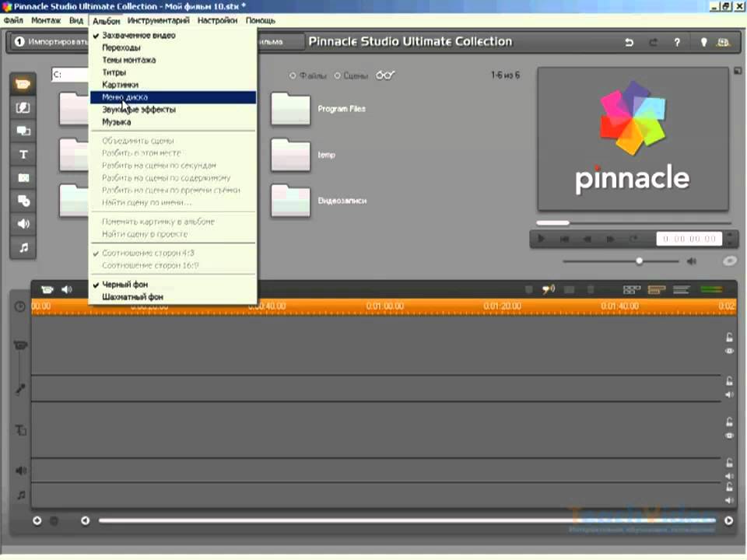Click the 0:01:00.00 timeline ruler mark
747x560 pixels.
[x=385, y=306]
